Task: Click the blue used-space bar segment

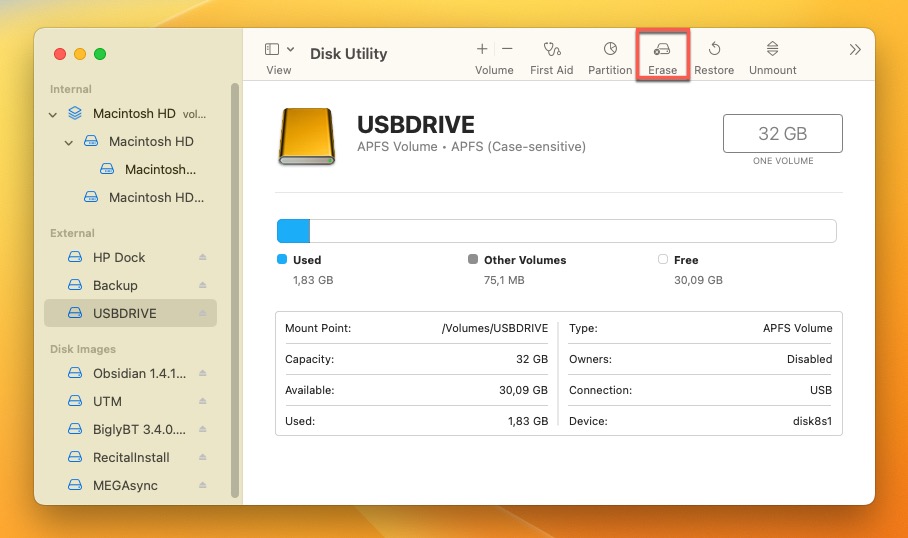Action: tap(294, 231)
